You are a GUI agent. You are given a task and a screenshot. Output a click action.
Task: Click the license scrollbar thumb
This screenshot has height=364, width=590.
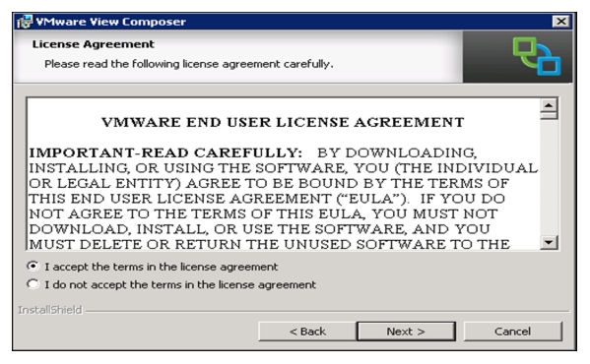tap(549, 116)
